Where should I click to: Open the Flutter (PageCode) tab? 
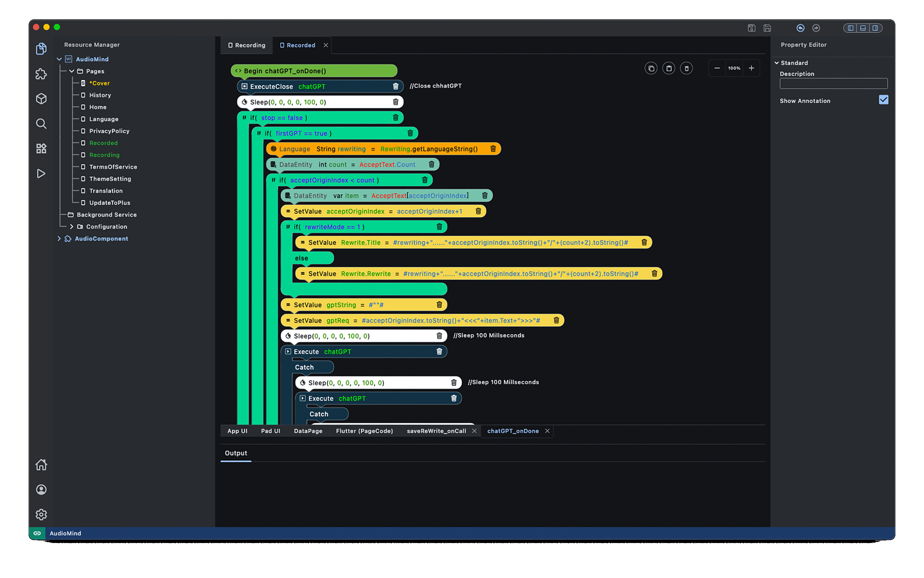tap(364, 431)
